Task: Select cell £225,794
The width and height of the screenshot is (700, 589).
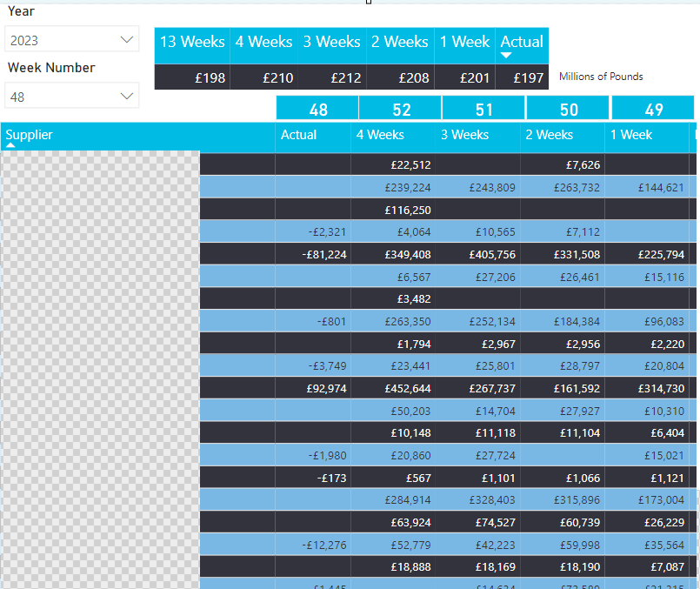Action: [661, 255]
